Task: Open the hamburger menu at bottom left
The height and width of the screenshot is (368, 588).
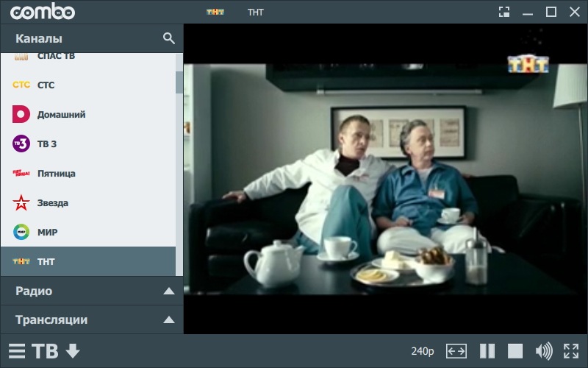Action: [x=17, y=351]
